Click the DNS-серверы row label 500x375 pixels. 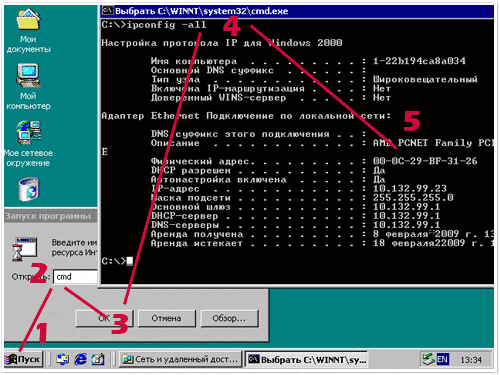coord(184,225)
